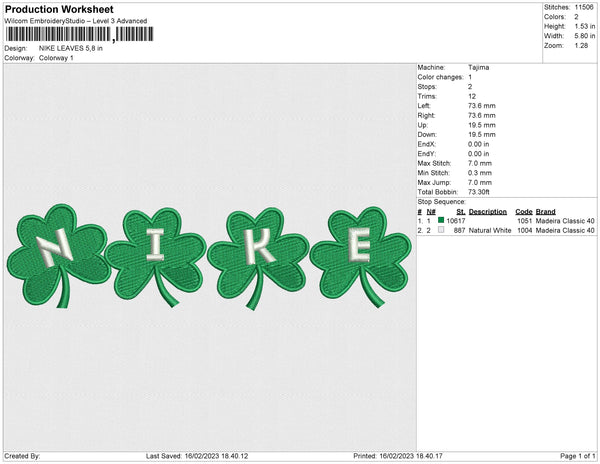
Task: Click the Zoom value '1.28'
Action: click(581, 46)
